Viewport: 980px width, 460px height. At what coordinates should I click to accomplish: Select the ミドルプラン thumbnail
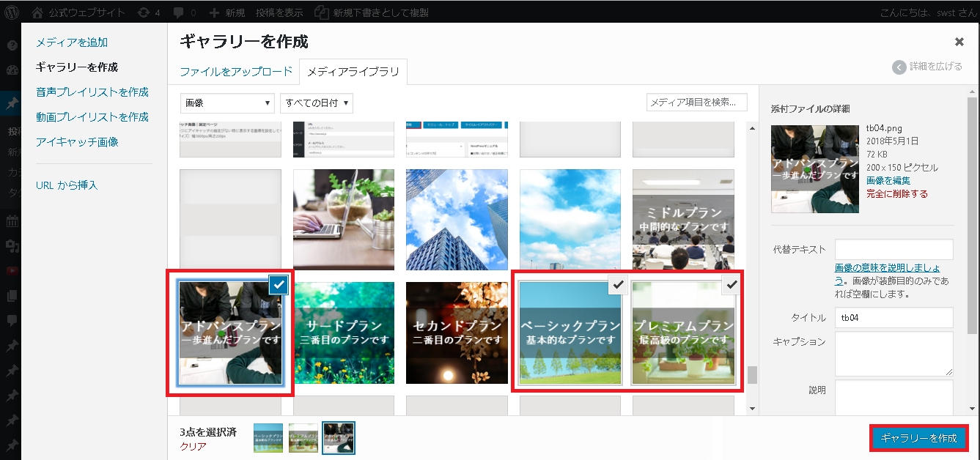point(683,220)
